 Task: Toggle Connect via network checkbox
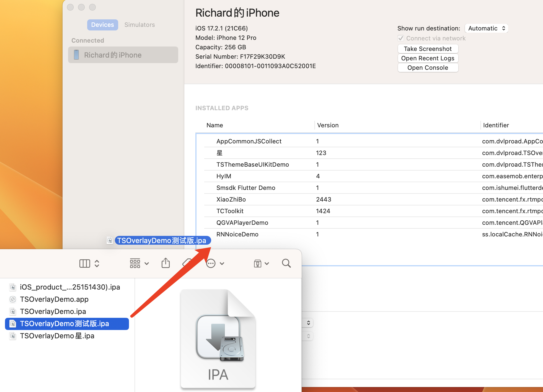pos(400,38)
